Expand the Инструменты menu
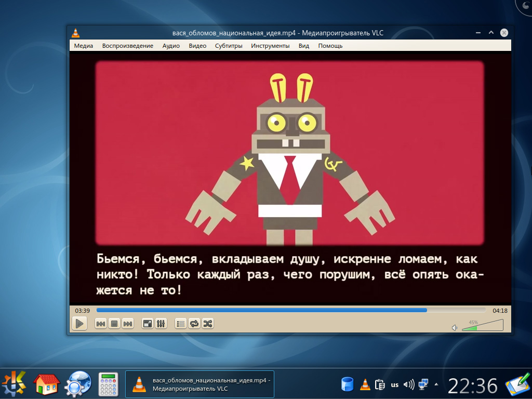 pyautogui.click(x=270, y=46)
